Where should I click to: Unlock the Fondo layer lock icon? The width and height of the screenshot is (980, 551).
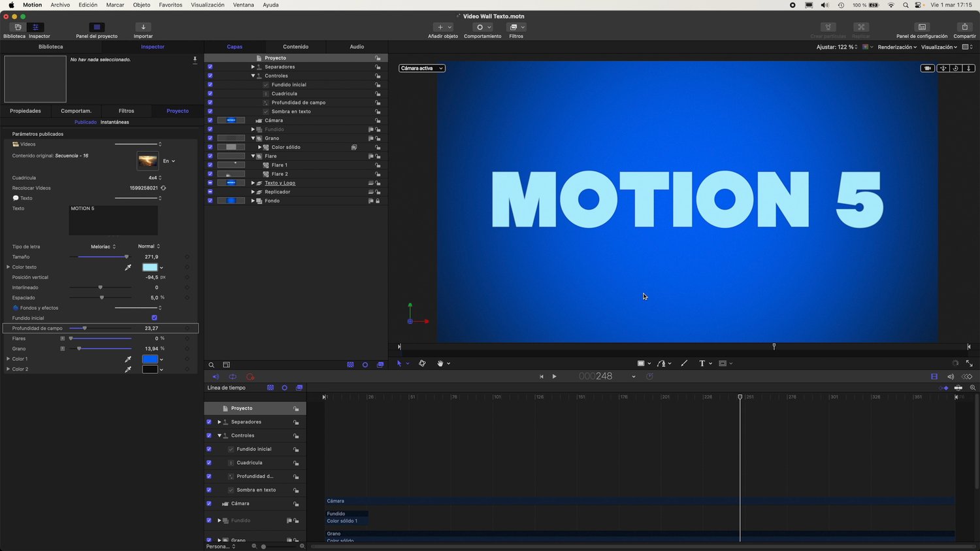[378, 201]
